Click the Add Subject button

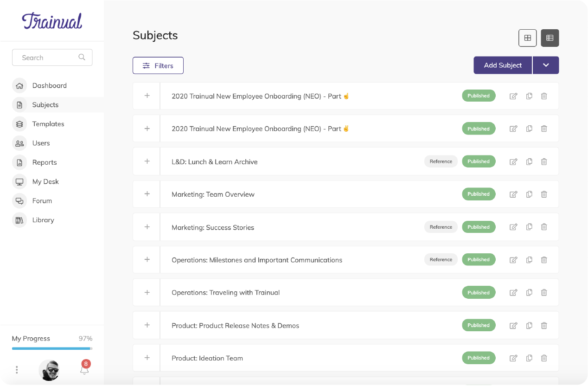pyautogui.click(x=503, y=65)
